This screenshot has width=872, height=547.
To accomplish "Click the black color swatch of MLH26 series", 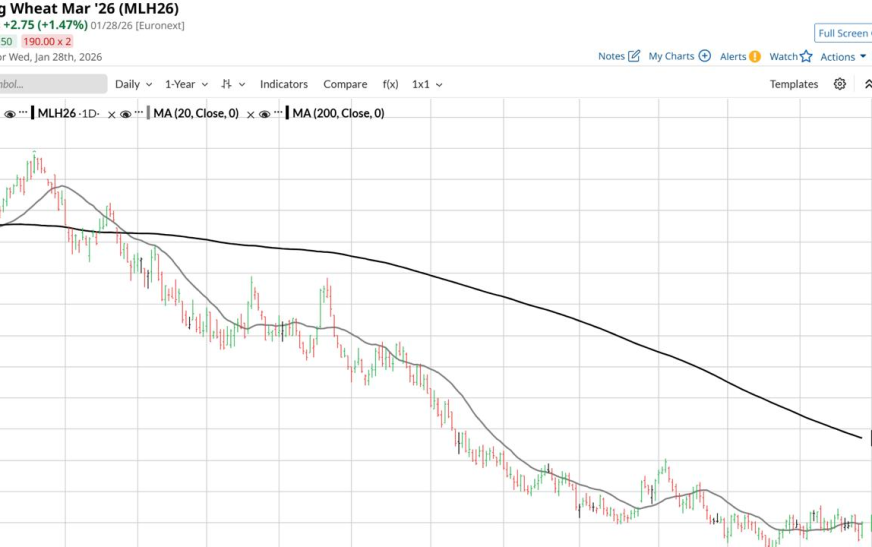I will [32, 113].
